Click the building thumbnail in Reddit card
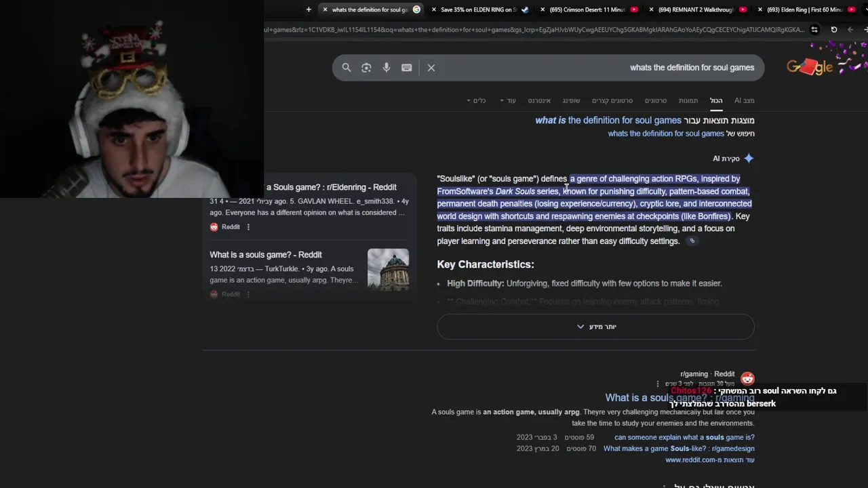 (388, 270)
